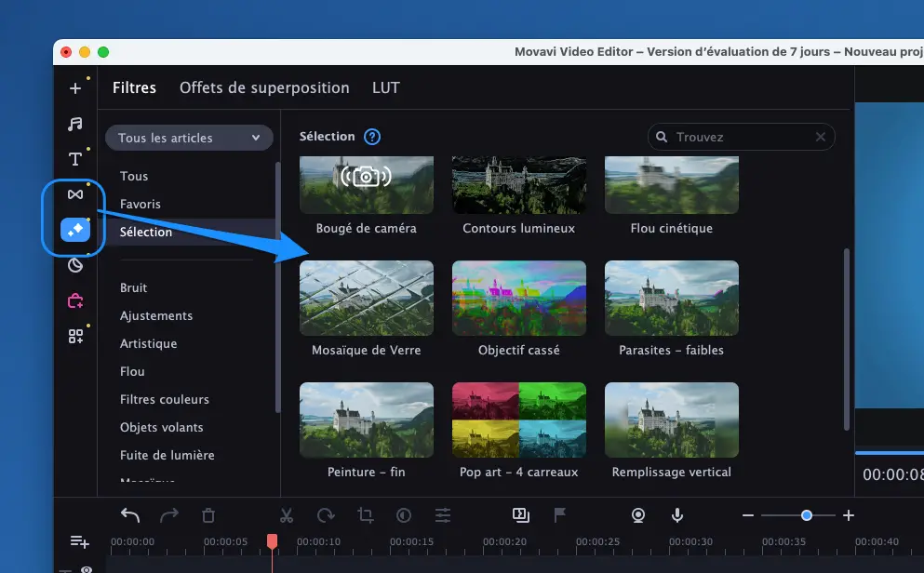The width and height of the screenshot is (924, 573).
Task: Switch to the Filtres tab
Action: 134,87
